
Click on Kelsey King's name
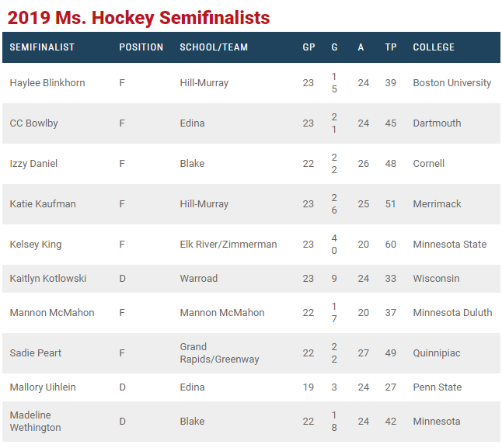(x=35, y=245)
